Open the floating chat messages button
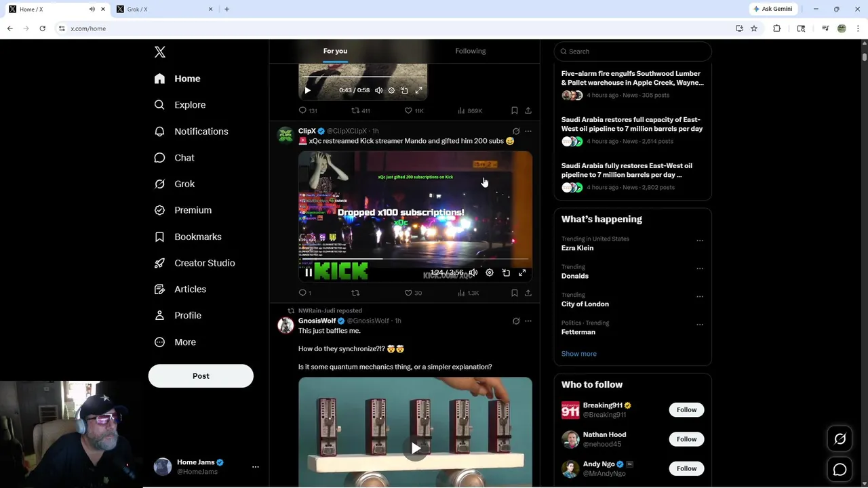The width and height of the screenshot is (868, 488). point(840,470)
